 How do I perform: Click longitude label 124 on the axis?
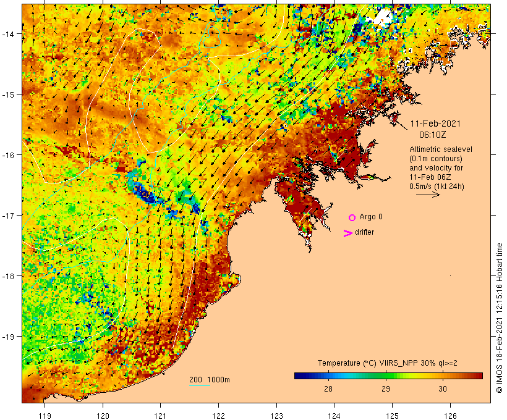click(x=334, y=416)
